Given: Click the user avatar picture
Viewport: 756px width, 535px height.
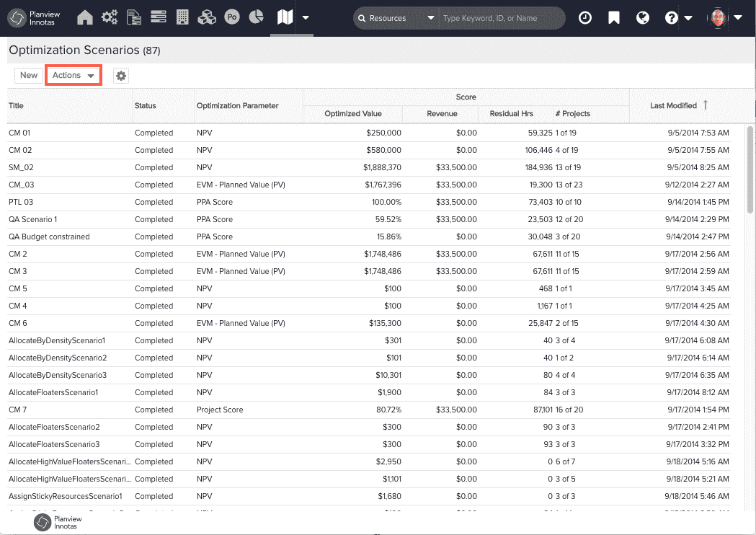Looking at the screenshot, I should [x=718, y=18].
